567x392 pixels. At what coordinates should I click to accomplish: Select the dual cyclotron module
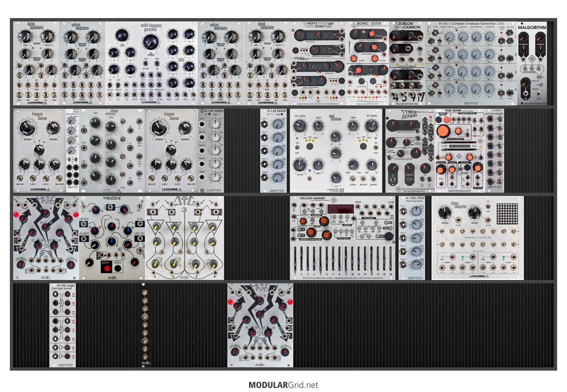pyautogui.click(x=336, y=151)
